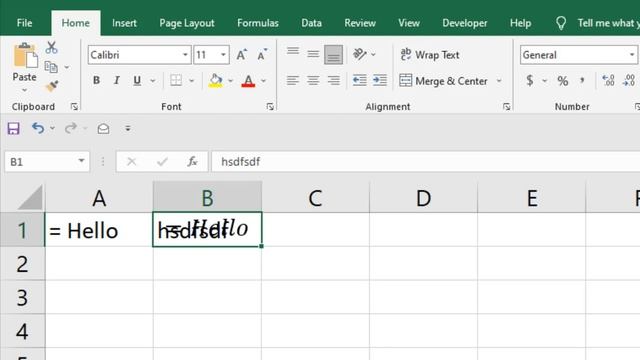Click the Paste clipboard icon
The image size is (640, 360).
(25, 56)
